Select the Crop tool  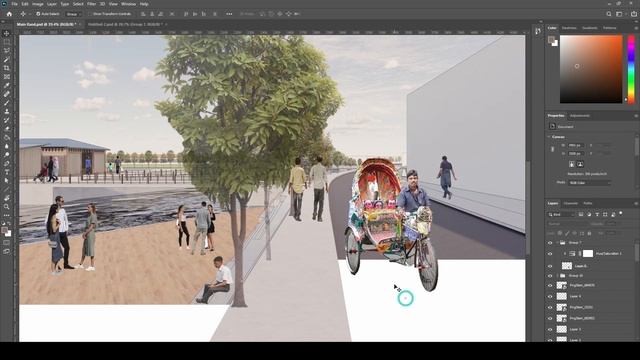[6, 68]
